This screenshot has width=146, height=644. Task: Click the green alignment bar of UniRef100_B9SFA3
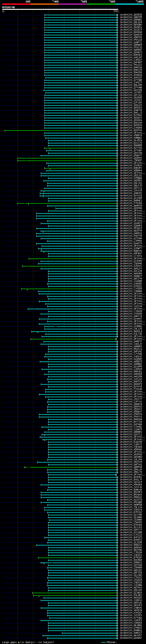(61, 130)
